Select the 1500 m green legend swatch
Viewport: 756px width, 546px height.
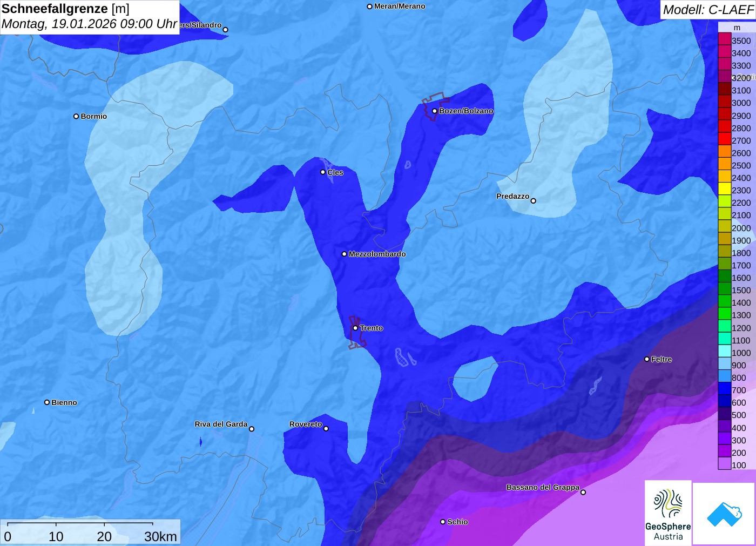point(725,288)
